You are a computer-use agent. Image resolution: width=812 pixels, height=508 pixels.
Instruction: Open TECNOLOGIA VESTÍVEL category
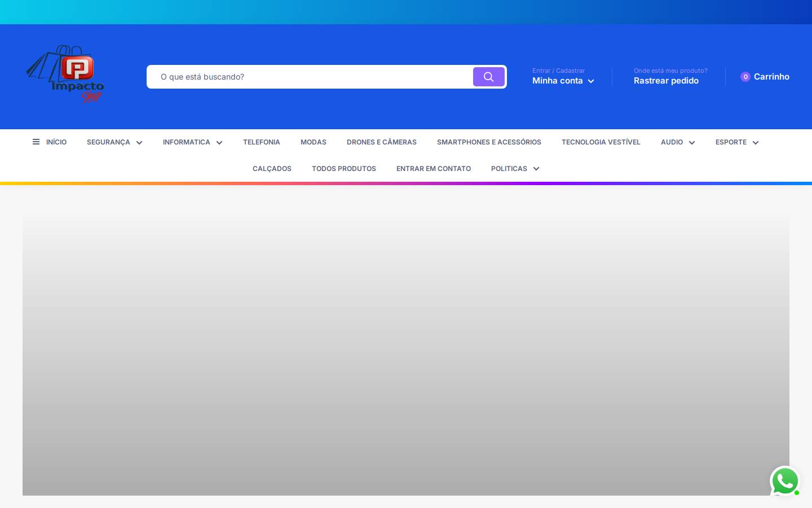pos(601,142)
